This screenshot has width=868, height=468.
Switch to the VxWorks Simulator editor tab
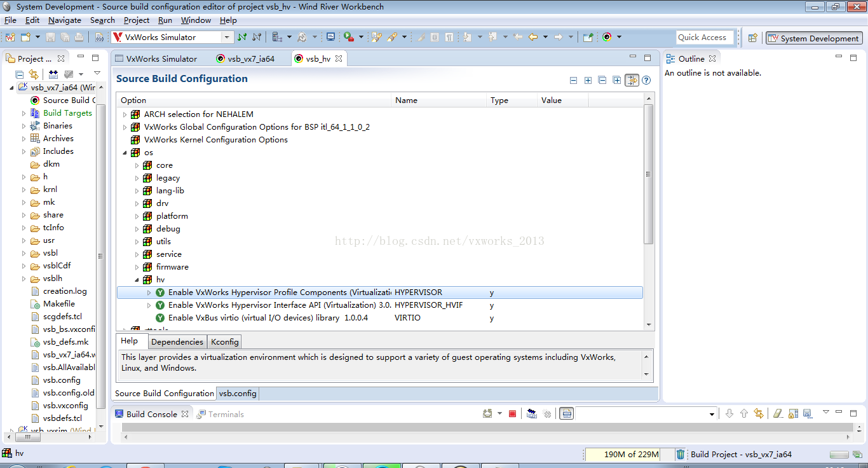point(156,59)
